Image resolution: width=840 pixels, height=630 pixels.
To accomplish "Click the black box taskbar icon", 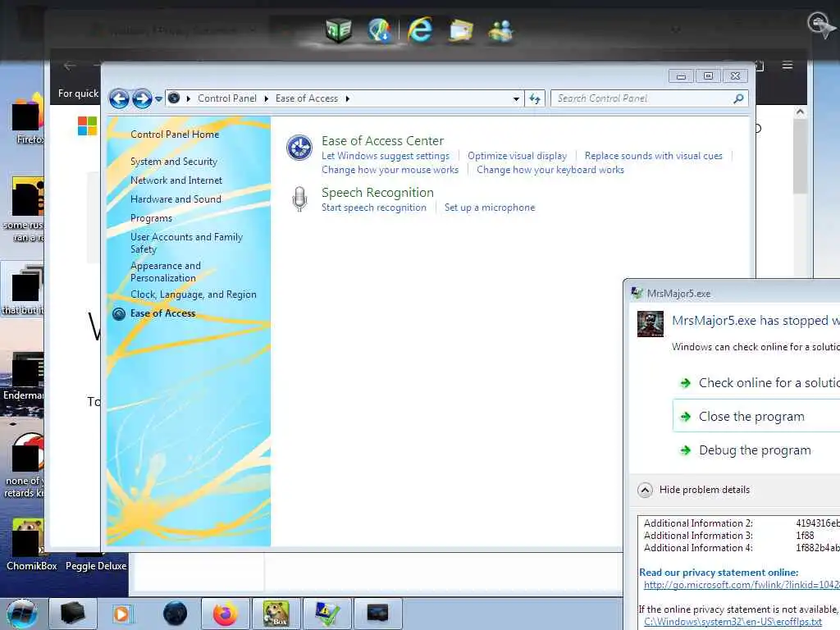I will pos(72,614).
